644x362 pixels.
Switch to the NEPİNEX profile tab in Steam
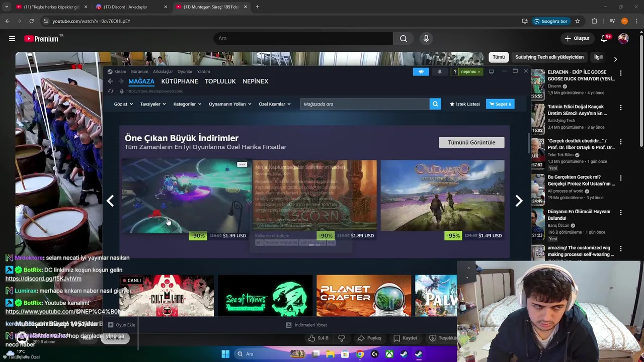pos(255,81)
